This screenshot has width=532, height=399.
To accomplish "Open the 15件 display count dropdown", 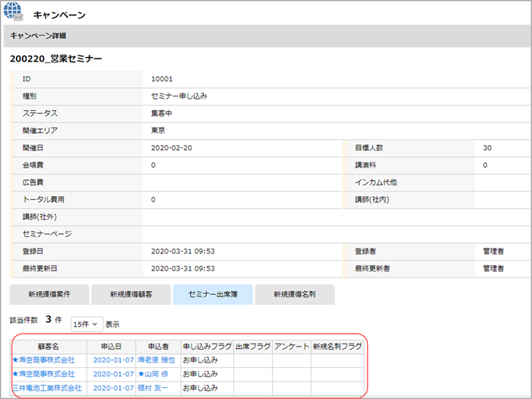I will pyautogui.click(x=86, y=325).
